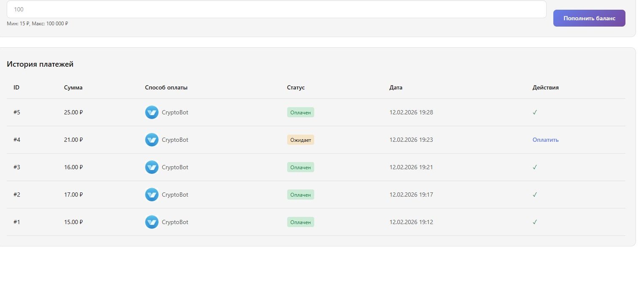644x284 pixels.
Task: Click the Сумма column header
Action: click(73, 88)
